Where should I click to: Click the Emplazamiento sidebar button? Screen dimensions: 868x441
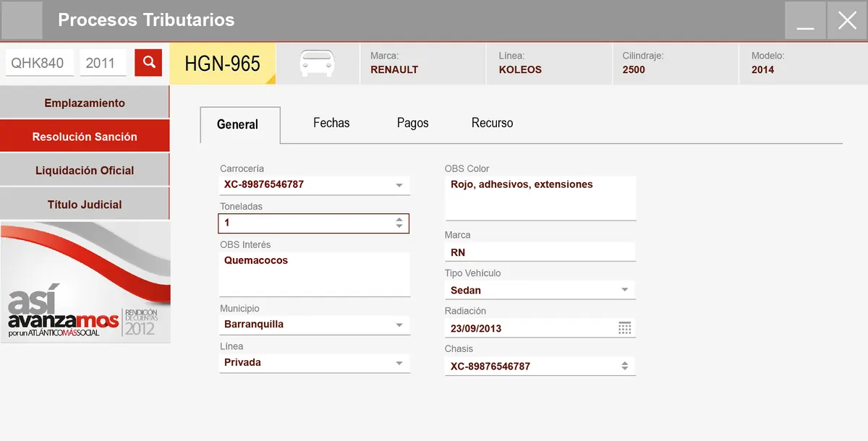85,103
